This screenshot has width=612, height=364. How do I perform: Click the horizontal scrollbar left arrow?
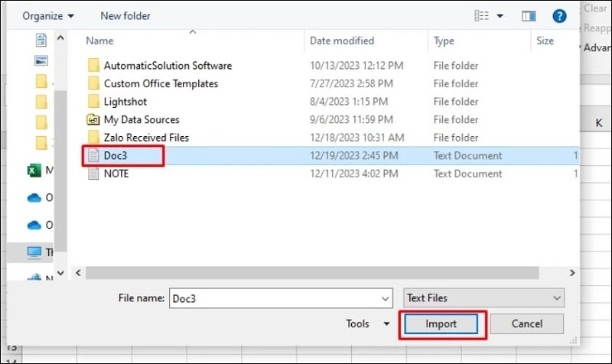[x=77, y=271]
